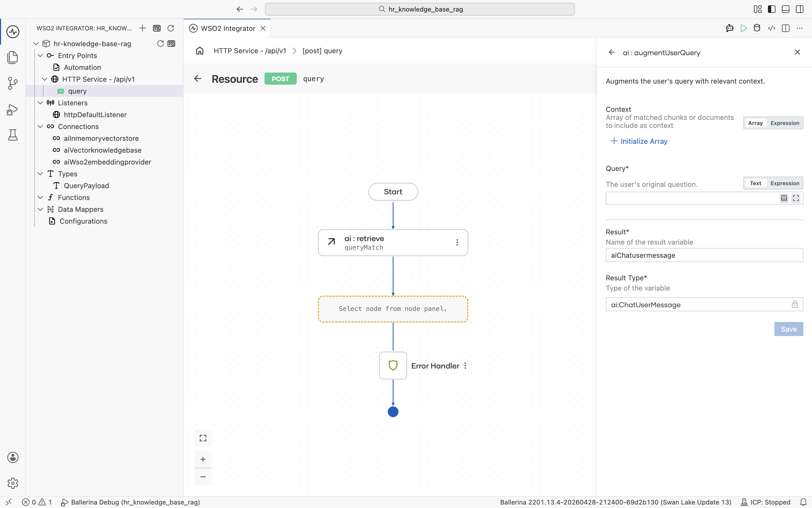Zoom in with the plus canvas button
812x508 pixels.
pyautogui.click(x=203, y=459)
